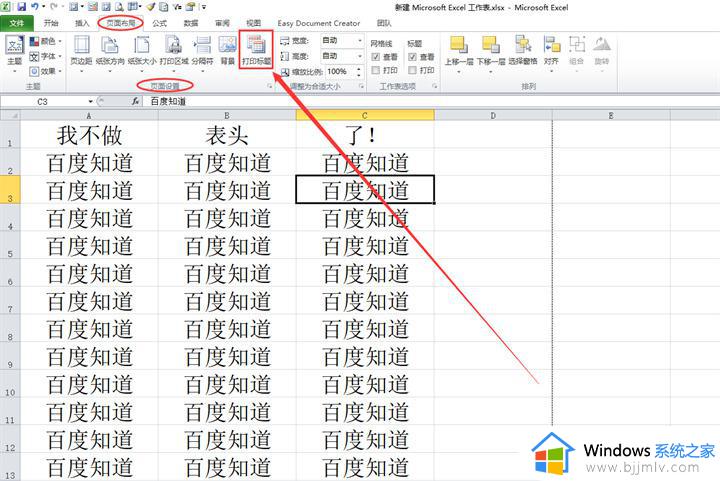The height and width of the screenshot is (481, 720).
Task: Switch to the 视图 View tab
Action: point(253,23)
